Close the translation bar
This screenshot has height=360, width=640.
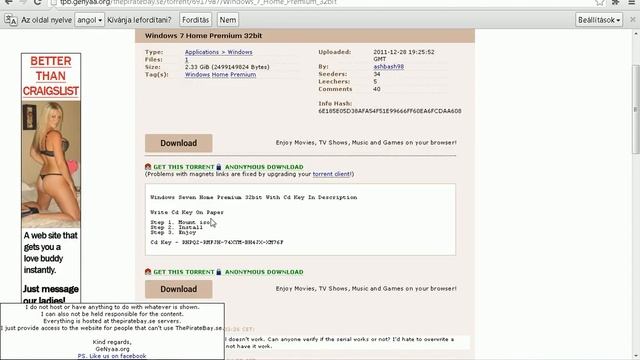[633, 20]
